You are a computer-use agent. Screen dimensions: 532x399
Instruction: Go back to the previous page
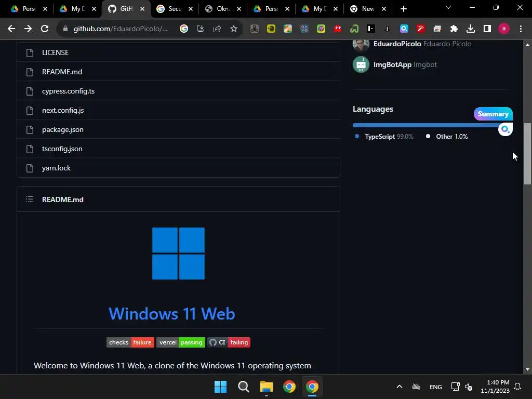tap(11, 29)
